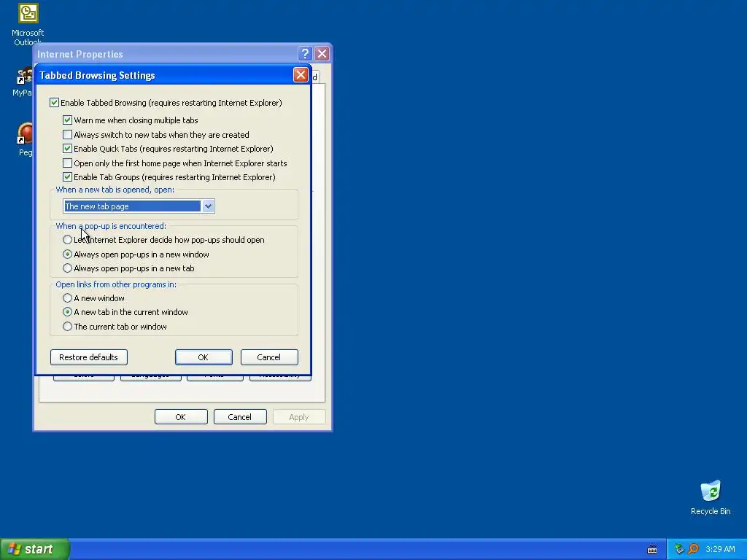This screenshot has width=747, height=560.
Task: Toggle Enable Tab Groups checkbox
Action: (x=67, y=177)
